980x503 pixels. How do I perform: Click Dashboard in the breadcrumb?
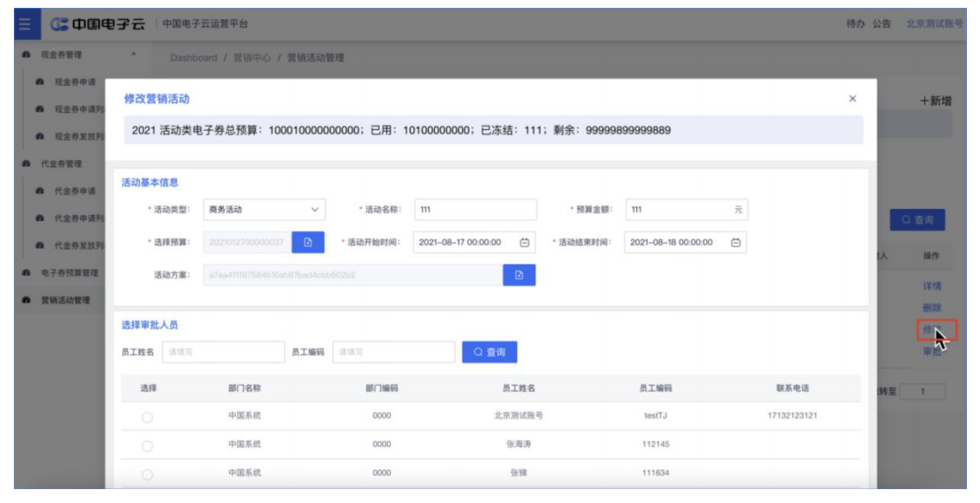[194, 57]
